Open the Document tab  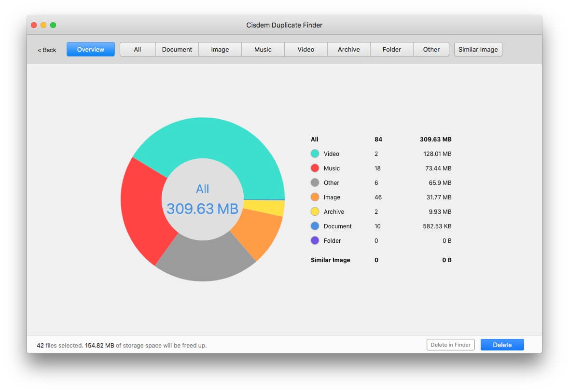click(x=177, y=49)
